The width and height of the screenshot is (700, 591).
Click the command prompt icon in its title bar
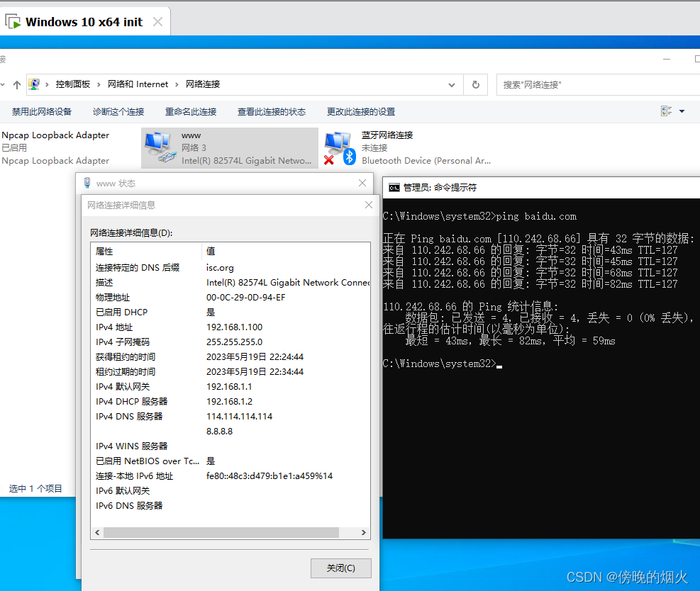coord(394,187)
